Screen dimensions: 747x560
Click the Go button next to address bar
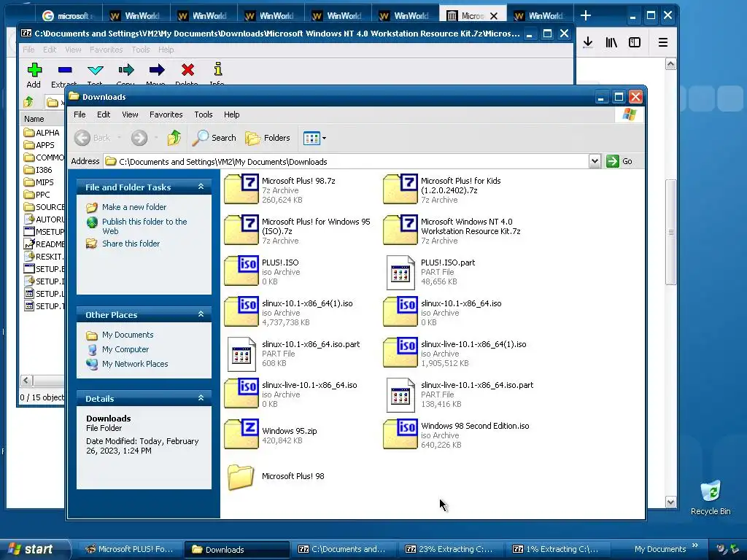[x=619, y=161]
